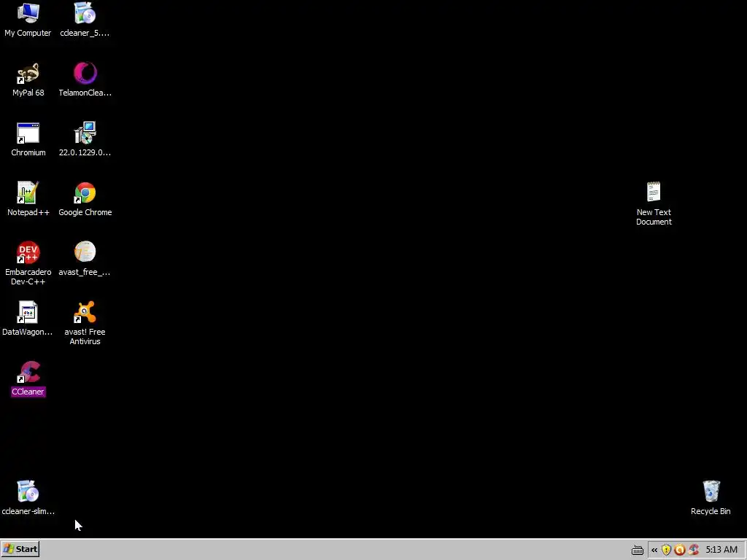Click the 'Embarcadero Dev-C++' label text
The image size is (747, 560).
pos(28,276)
